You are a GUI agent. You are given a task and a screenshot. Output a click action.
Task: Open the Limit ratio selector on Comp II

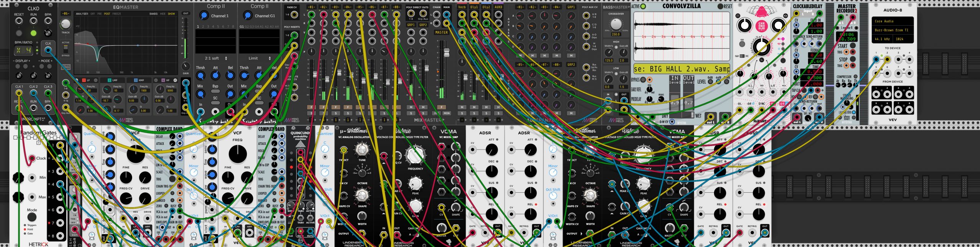coord(260,58)
